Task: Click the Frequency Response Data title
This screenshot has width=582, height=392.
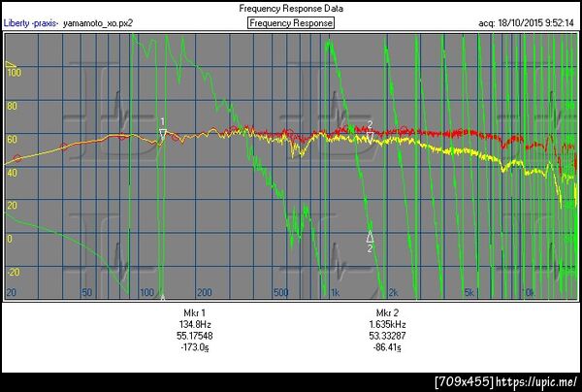Action: point(291,8)
